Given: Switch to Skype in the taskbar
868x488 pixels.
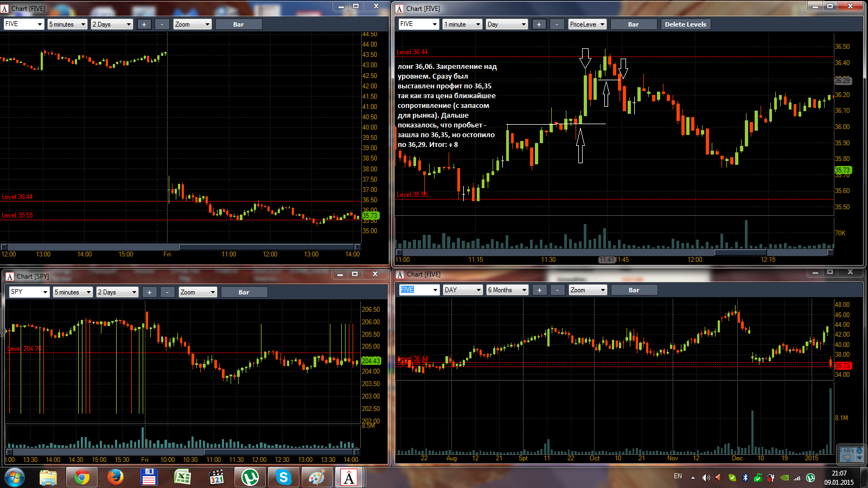Looking at the screenshot, I should tap(284, 478).
